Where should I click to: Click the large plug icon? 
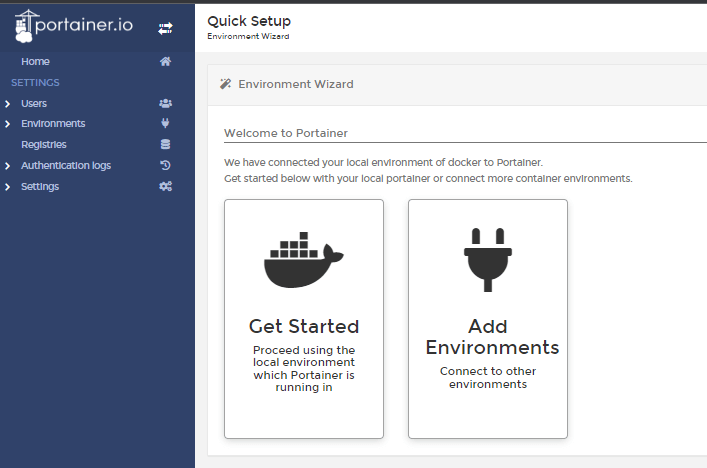[x=487, y=260]
